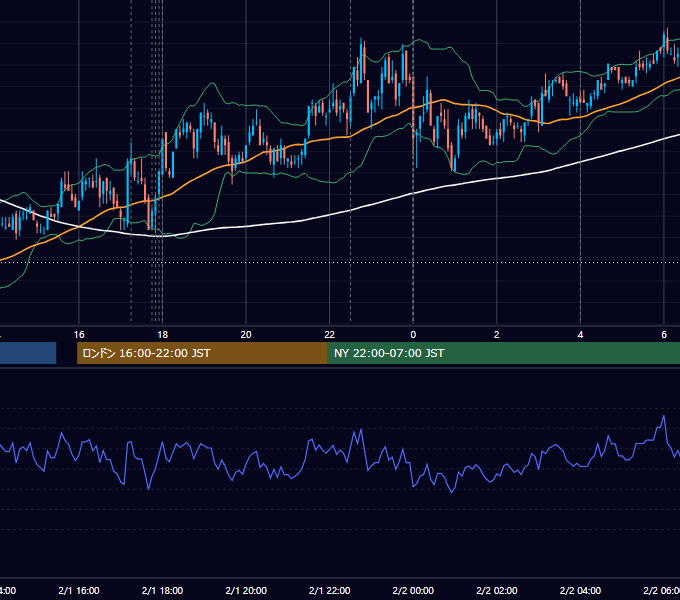Click the "2" hour label on upper axis
This screenshot has height=600, width=680.
(497, 335)
